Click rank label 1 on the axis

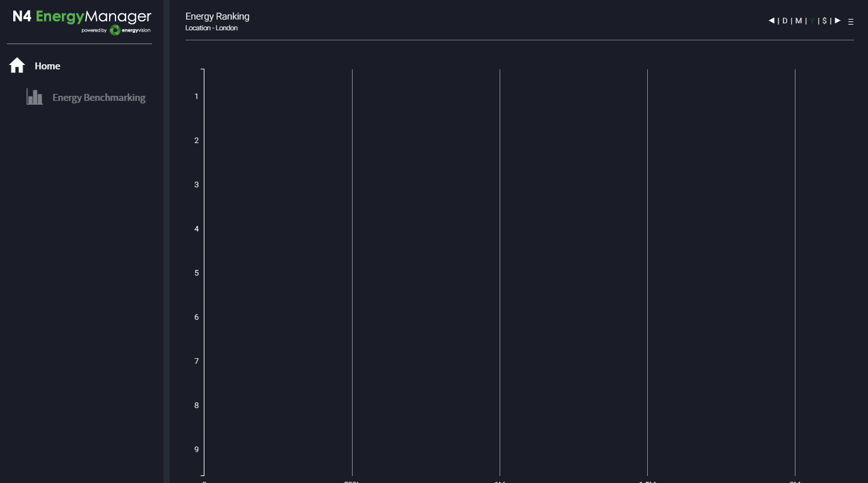click(197, 96)
